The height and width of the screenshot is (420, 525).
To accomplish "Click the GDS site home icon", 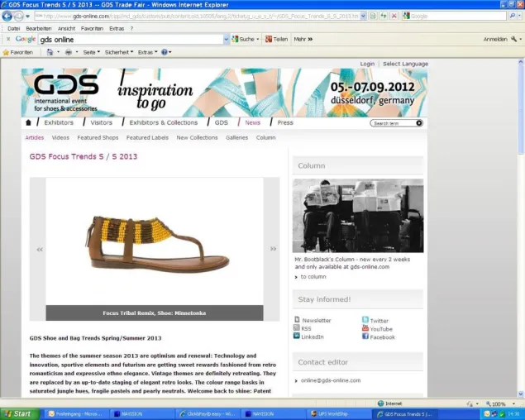I will tap(28, 122).
